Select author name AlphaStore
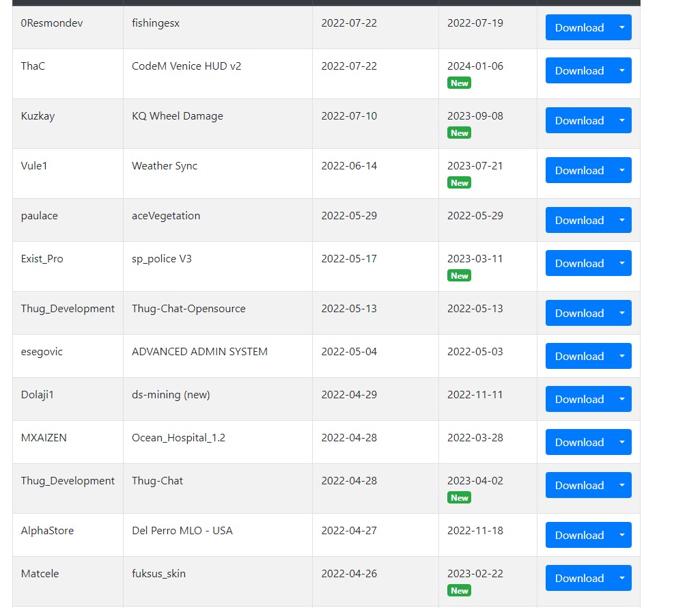Image resolution: width=700 pixels, height=608 pixels. 47,531
